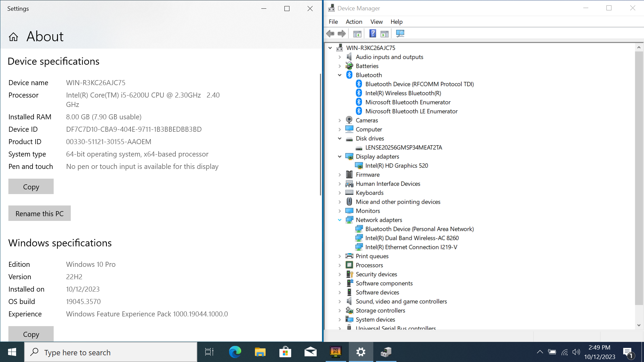Viewport: 644px width, 362px height.
Task: Expand the Human Interface Devices node
Action: [x=339, y=184]
